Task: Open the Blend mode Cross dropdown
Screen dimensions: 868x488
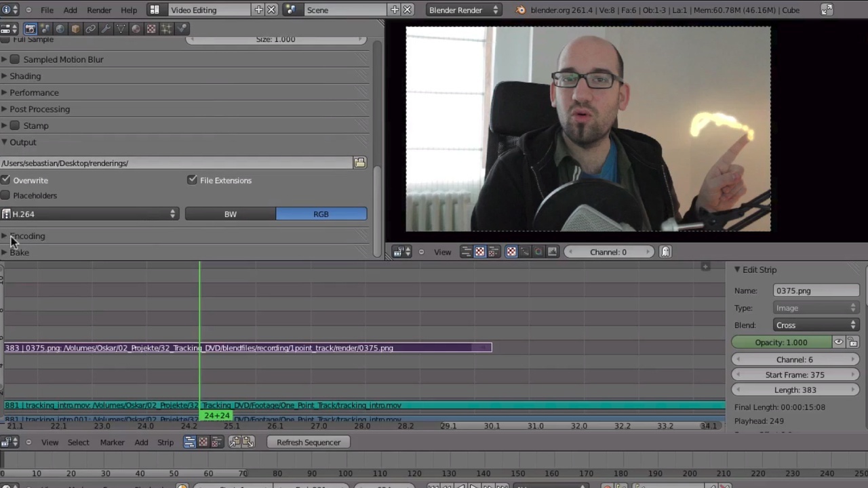Action: click(x=816, y=325)
